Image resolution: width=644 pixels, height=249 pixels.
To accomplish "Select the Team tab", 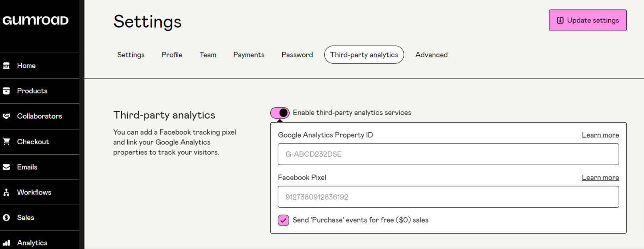I will [x=208, y=55].
